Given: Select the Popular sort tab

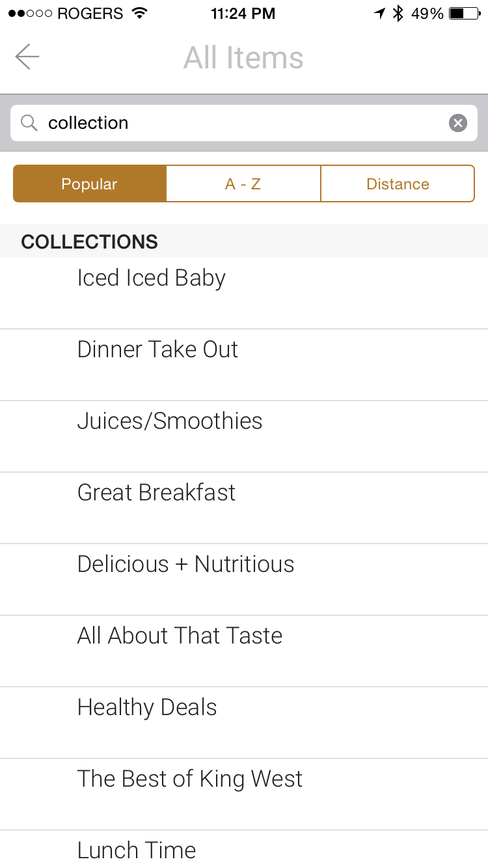Looking at the screenshot, I should click(x=90, y=184).
